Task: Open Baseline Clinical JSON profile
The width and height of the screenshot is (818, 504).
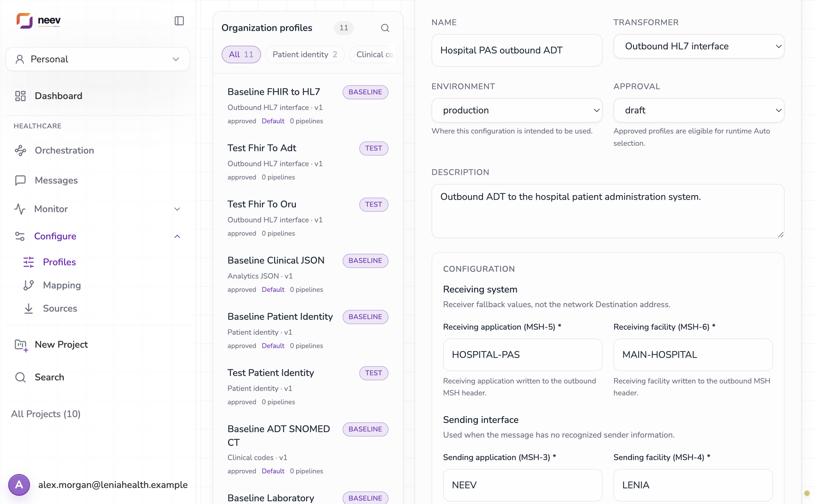Action: pyautogui.click(x=308, y=274)
